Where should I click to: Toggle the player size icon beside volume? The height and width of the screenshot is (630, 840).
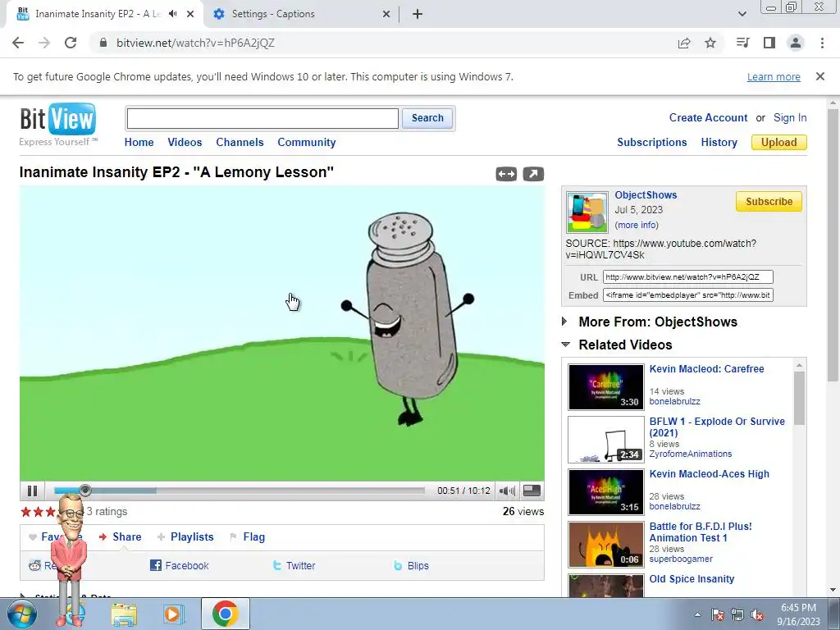point(532,491)
